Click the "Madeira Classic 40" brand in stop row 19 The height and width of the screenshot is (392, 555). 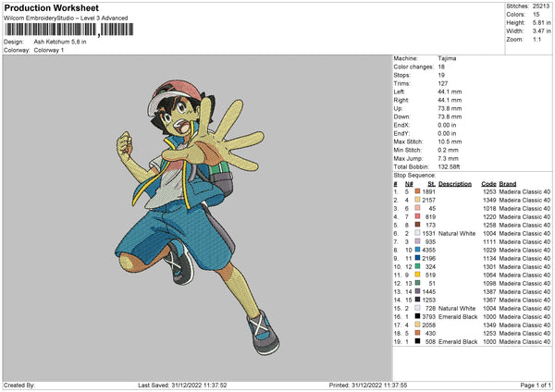point(524,341)
